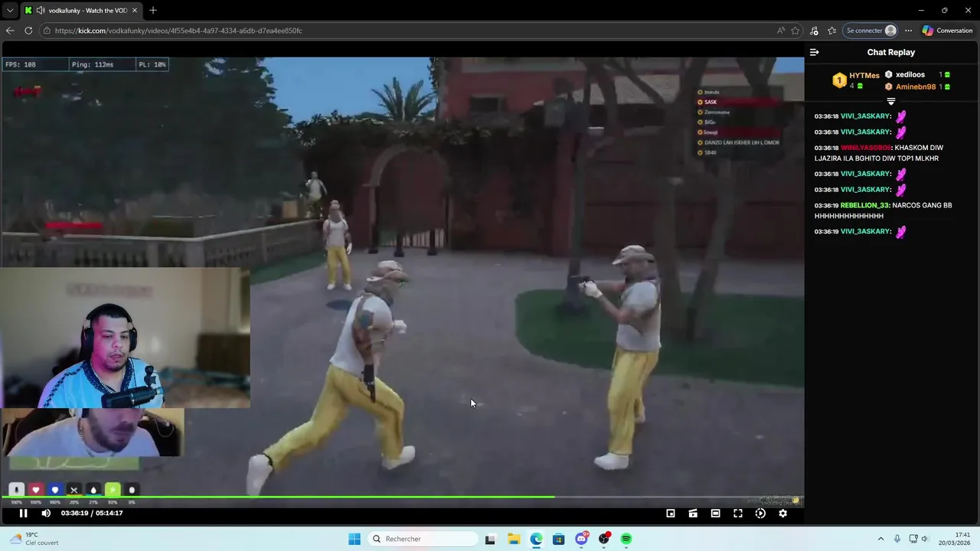
Task: Open browser media control icon
Action: point(814,31)
